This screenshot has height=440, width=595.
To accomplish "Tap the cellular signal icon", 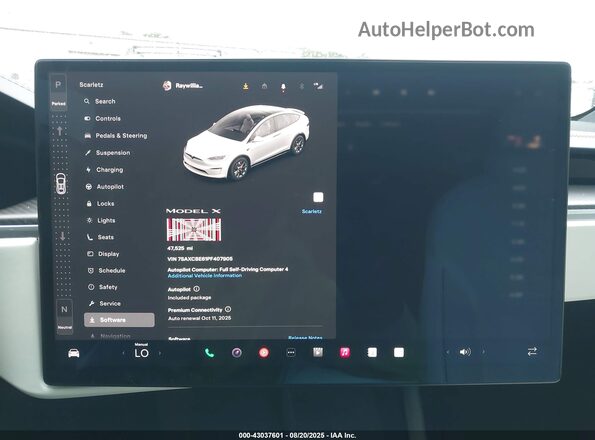I will [x=318, y=86].
